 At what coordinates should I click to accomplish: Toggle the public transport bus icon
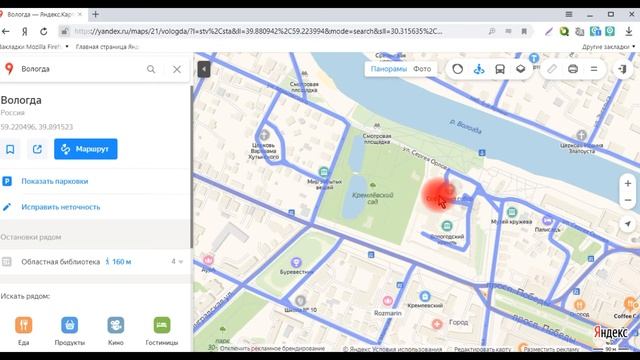[500, 69]
